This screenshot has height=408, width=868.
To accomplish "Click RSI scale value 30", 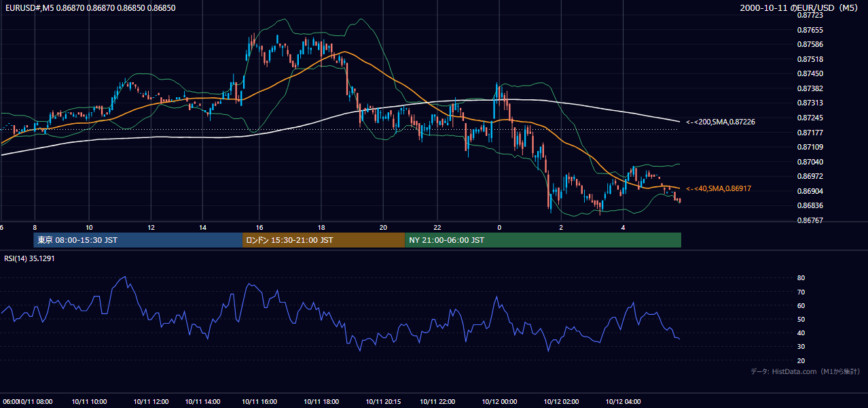I will point(801,347).
